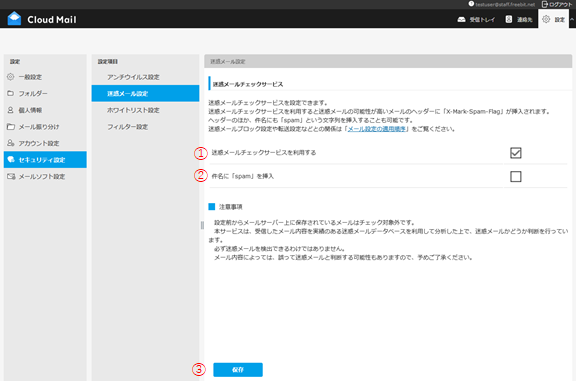Viewport: 576px width, 381px height.
Task: Select 迷惑メール設定 menu item
Action: click(145, 93)
